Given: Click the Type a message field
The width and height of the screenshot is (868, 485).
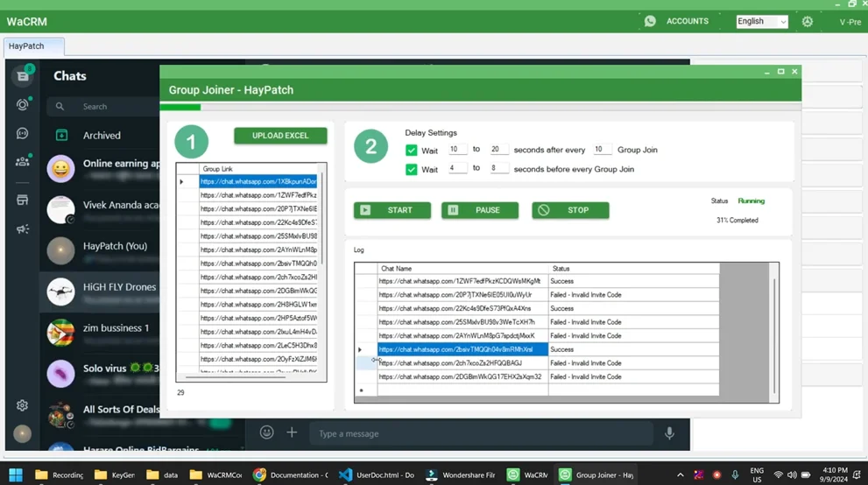Looking at the screenshot, I should pyautogui.click(x=481, y=433).
